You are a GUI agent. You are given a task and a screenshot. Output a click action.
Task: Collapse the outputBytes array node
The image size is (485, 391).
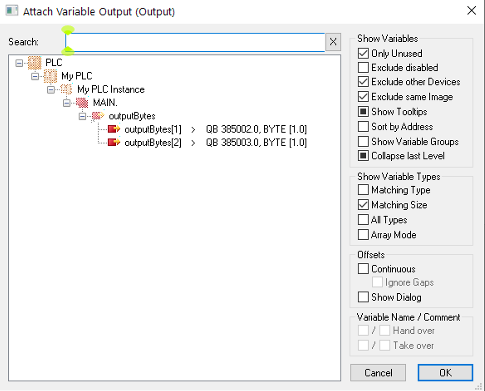click(82, 116)
